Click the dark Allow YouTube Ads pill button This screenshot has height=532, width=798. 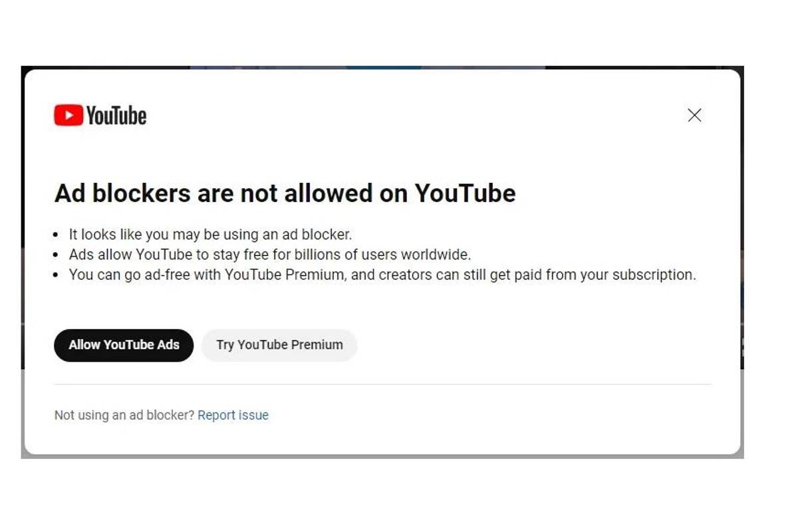tap(124, 345)
